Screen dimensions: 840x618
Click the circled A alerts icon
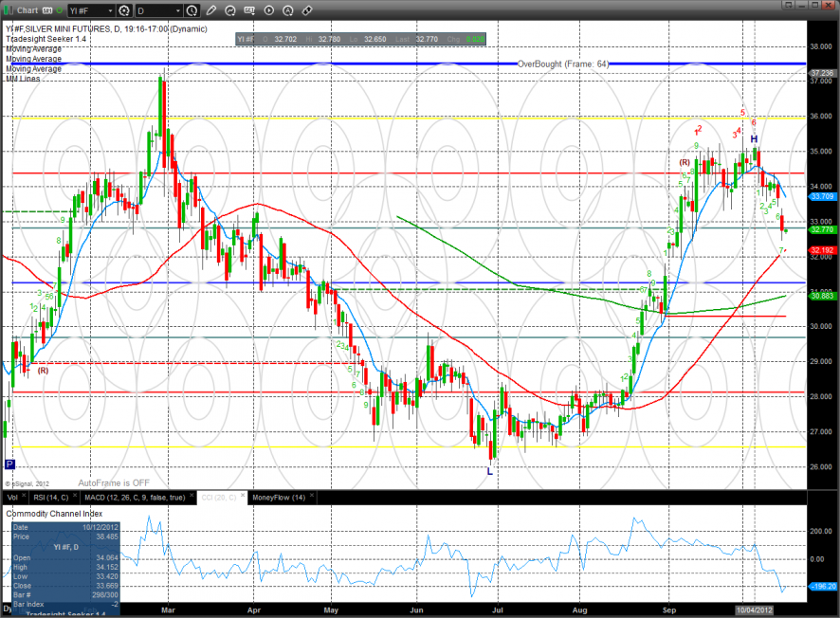(288, 10)
